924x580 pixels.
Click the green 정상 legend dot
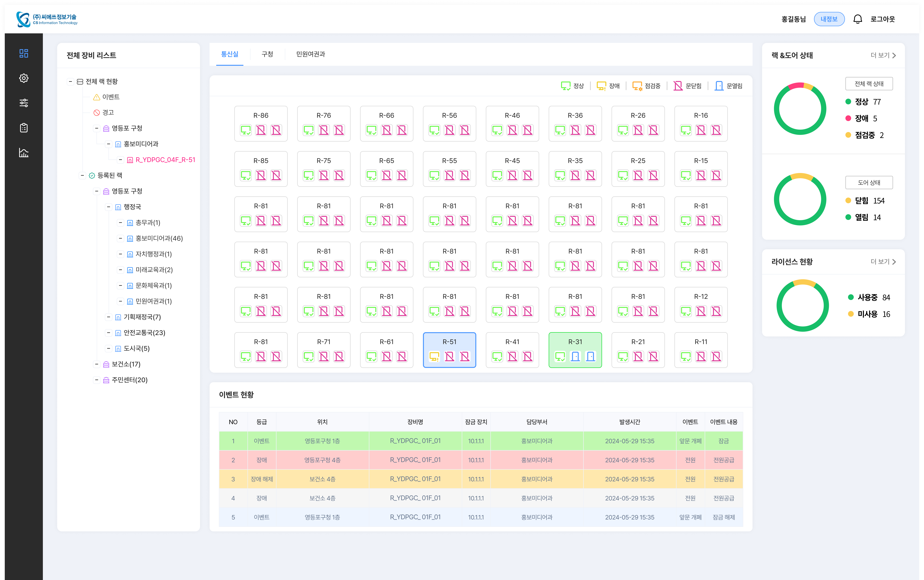pyautogui.click(x=848, y=102)
